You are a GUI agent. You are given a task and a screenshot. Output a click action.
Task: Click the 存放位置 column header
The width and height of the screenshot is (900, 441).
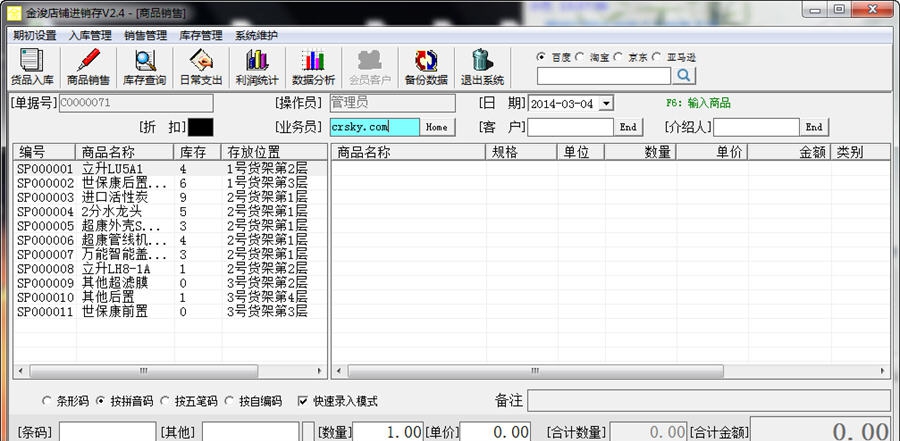coord(274,152)
